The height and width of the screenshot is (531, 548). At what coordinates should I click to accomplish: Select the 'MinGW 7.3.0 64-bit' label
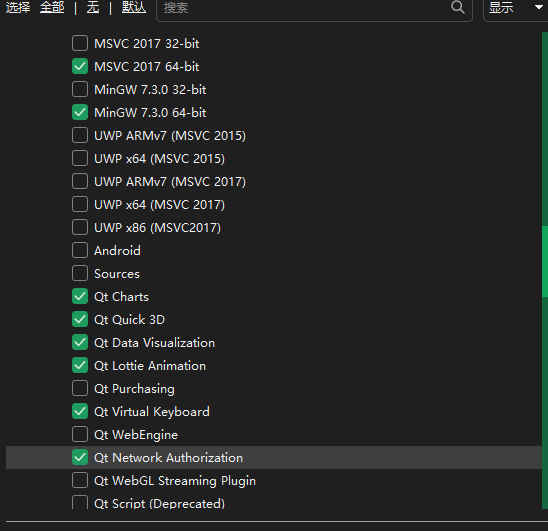[x=150, y=113]
